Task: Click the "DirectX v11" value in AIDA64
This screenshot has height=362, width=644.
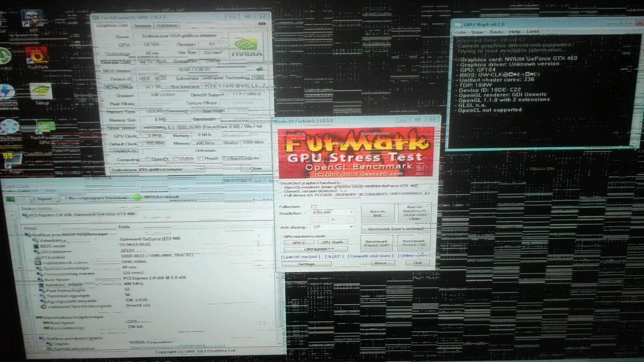Action: tap(138, 305)
